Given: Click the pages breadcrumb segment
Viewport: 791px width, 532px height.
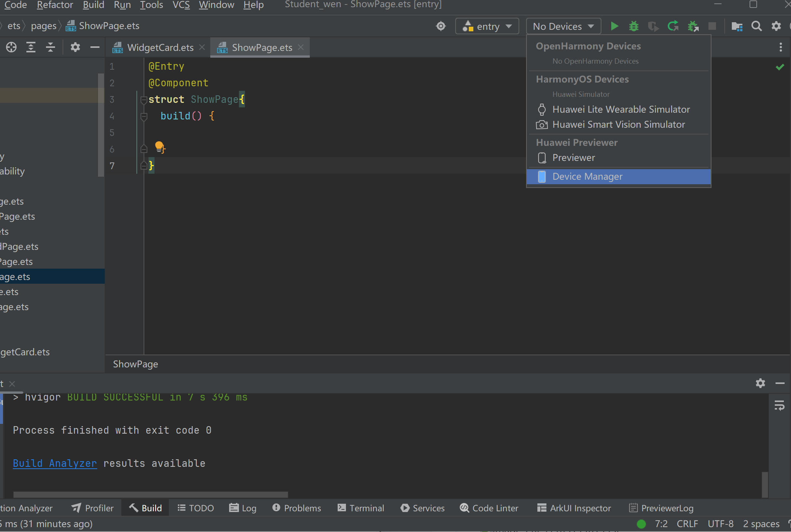Looking at the screenshot, I should pyautogui.click(x=44, y=26).
